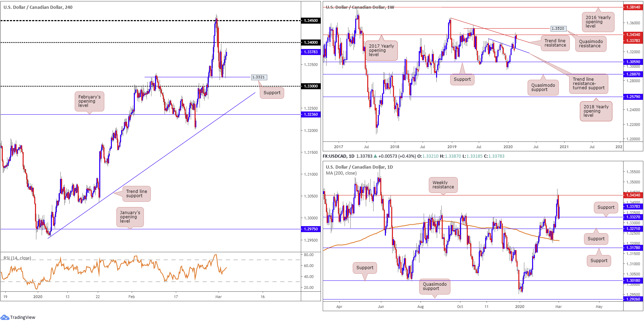Image resolution: width=644 pixels, height=321 pixels.
Task: Click the Support callout near 1.32710 level
Action: tap(596, 239)
